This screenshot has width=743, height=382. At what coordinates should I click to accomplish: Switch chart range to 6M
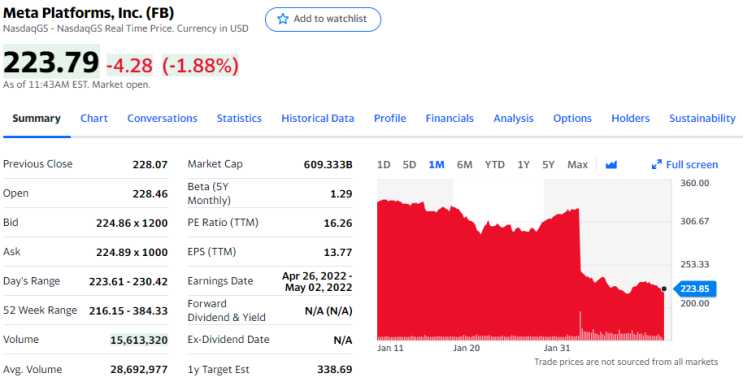(464, 164)
